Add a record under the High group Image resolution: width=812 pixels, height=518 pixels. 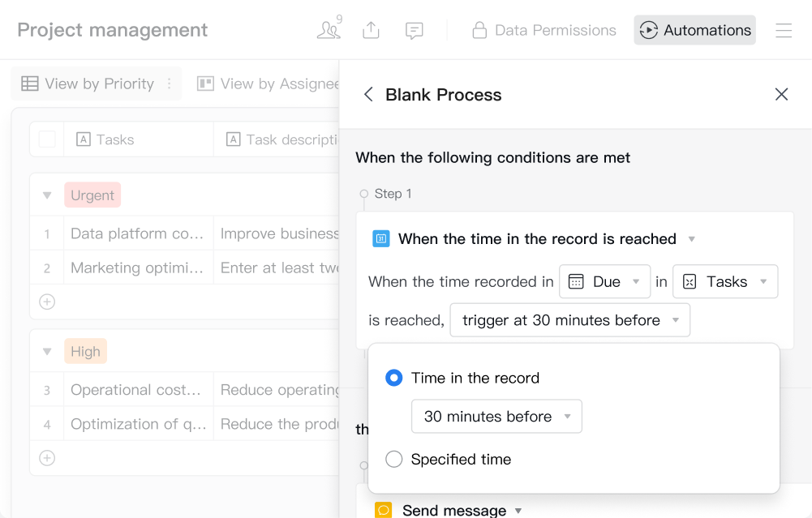(x=47, y=458)
